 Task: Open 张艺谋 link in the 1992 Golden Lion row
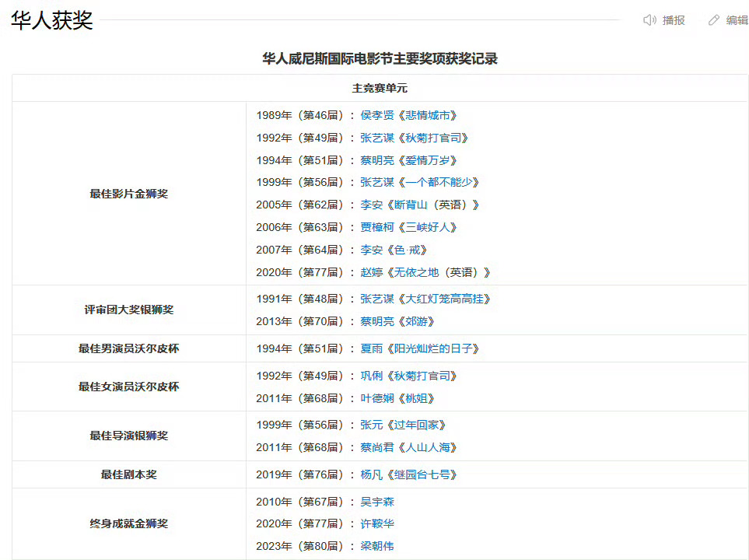point(377,138)
